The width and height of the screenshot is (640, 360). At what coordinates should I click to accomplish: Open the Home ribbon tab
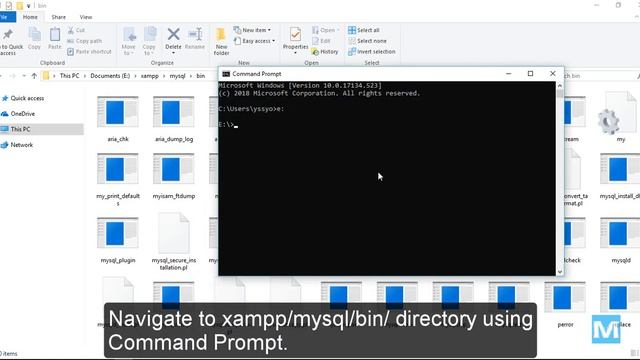point(30,17)
